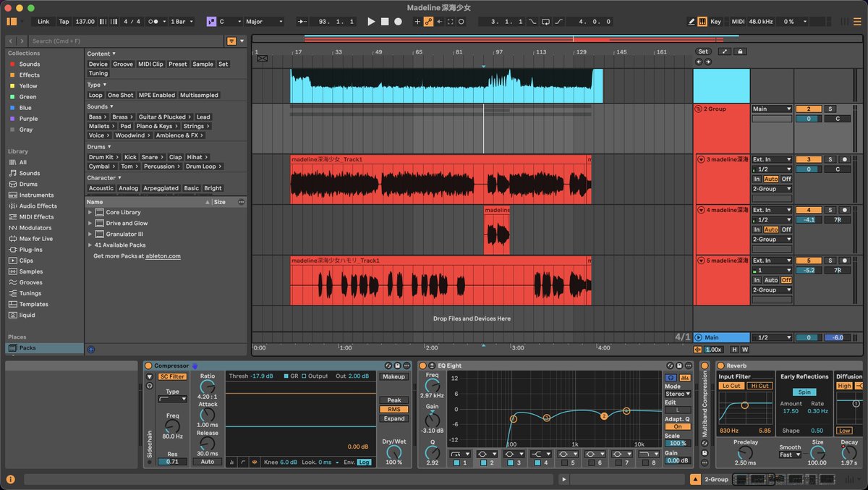Screen dimensions: 868x490
Task: Open track 3 Ext. In input dropdown
Action: pos(772,159)
